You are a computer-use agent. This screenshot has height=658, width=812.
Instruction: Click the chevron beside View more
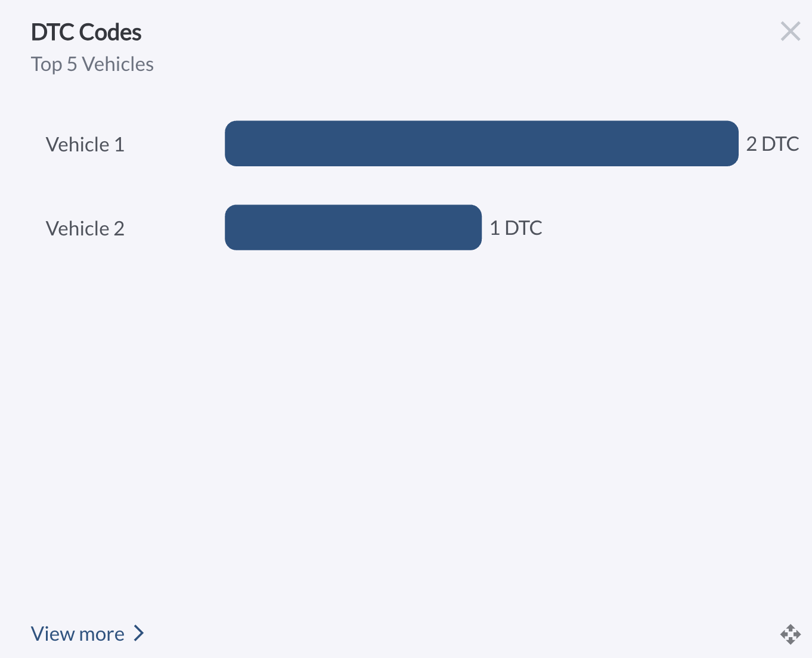[139, 633]
